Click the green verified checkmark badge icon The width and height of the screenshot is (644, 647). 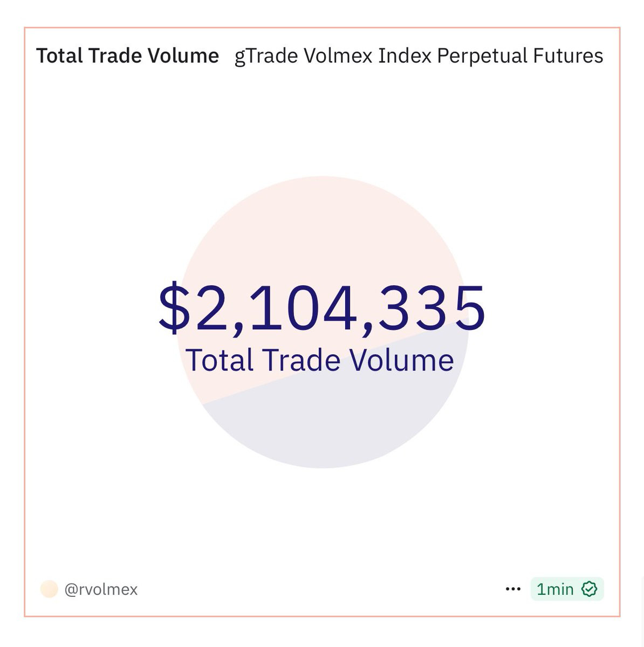(x=590, y=589)
